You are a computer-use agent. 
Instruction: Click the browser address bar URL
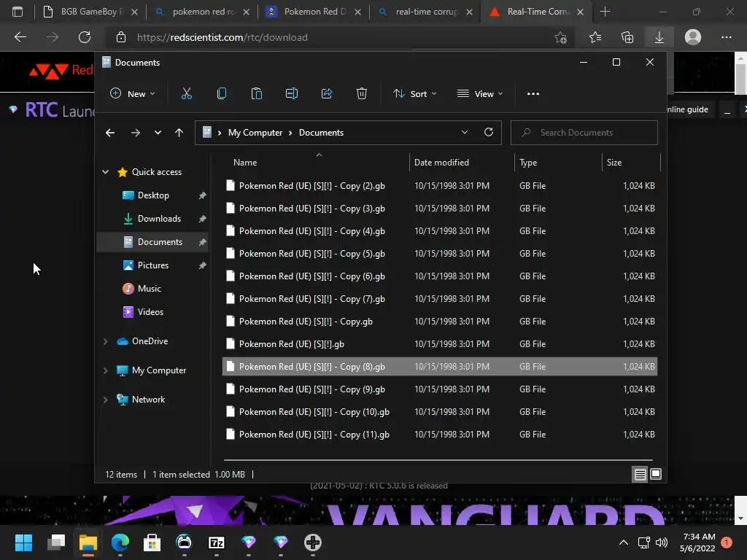pyautogui.click(x=222, y=37)
